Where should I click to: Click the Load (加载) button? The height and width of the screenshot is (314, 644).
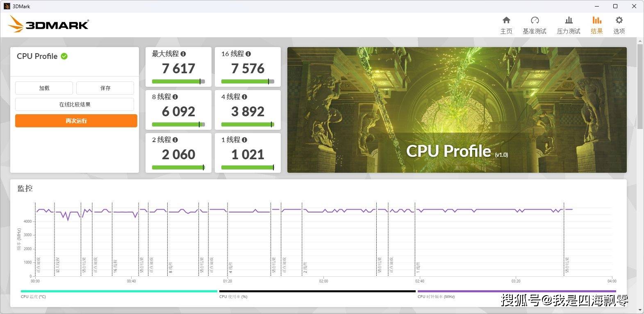[44, 88]
